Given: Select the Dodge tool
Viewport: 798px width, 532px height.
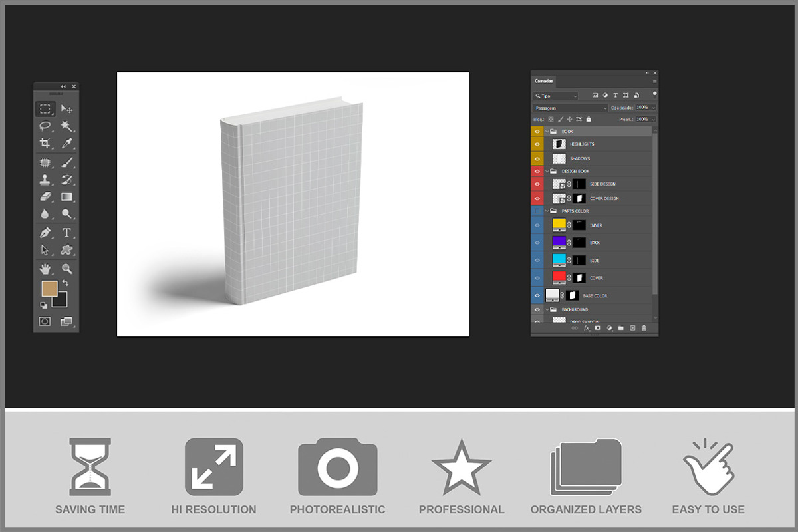Looking at the screenshot, I should (x=67, y=214).
